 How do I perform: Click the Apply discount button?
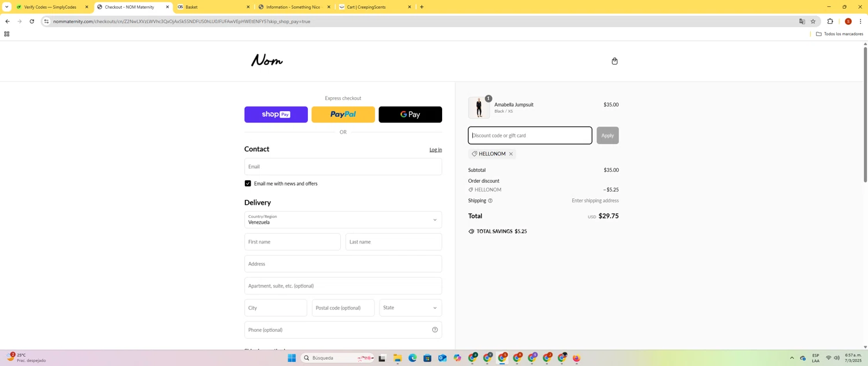[x=608, y=135]
